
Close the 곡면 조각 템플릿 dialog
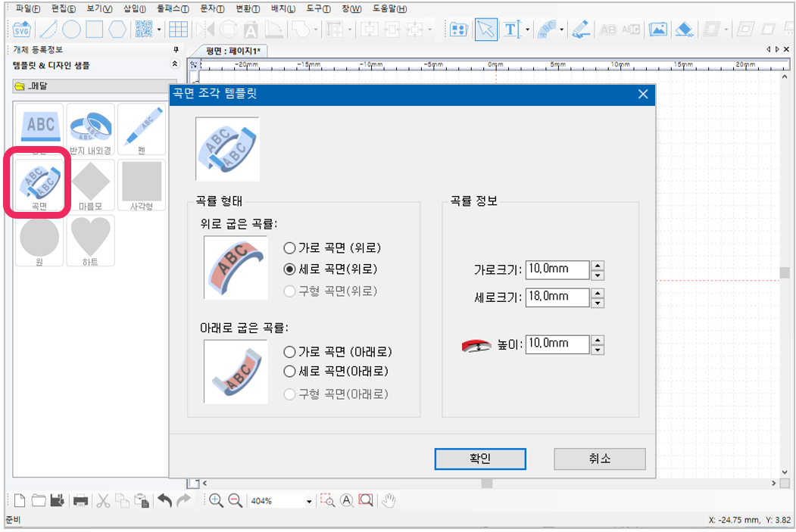pos(643,95)
